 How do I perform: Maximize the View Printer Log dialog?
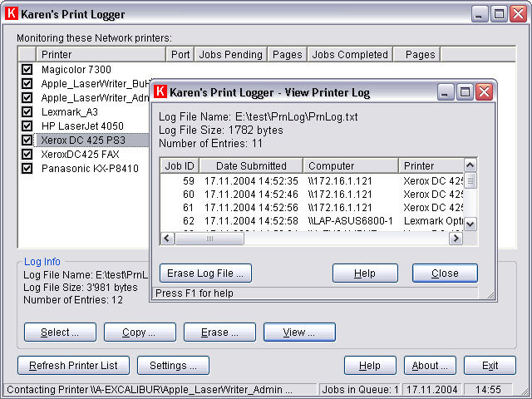[x=465, y=92]
